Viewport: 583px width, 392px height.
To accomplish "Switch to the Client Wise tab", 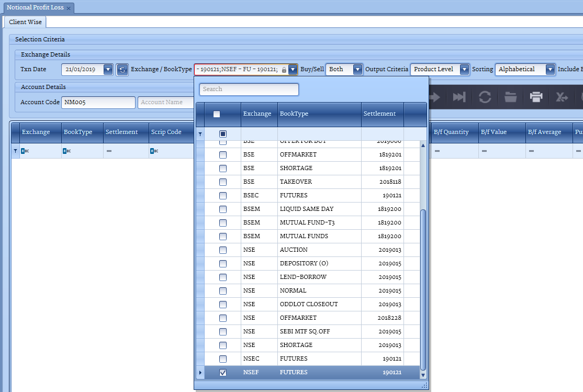I will [25, 22].
